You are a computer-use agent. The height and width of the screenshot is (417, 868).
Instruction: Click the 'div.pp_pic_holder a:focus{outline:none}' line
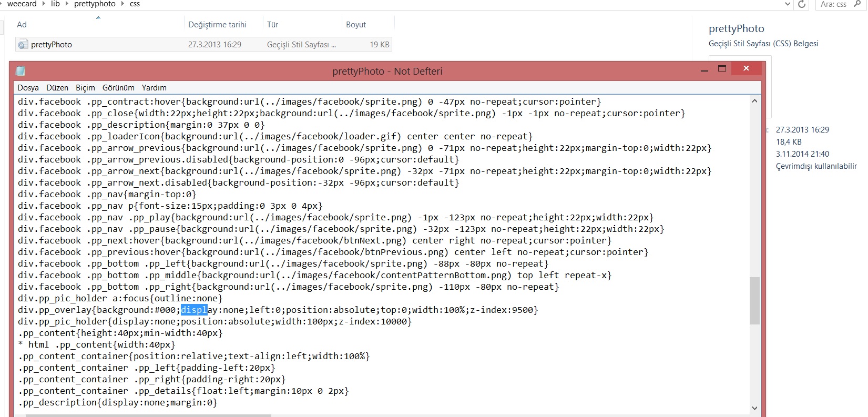[x=120, y=298]
